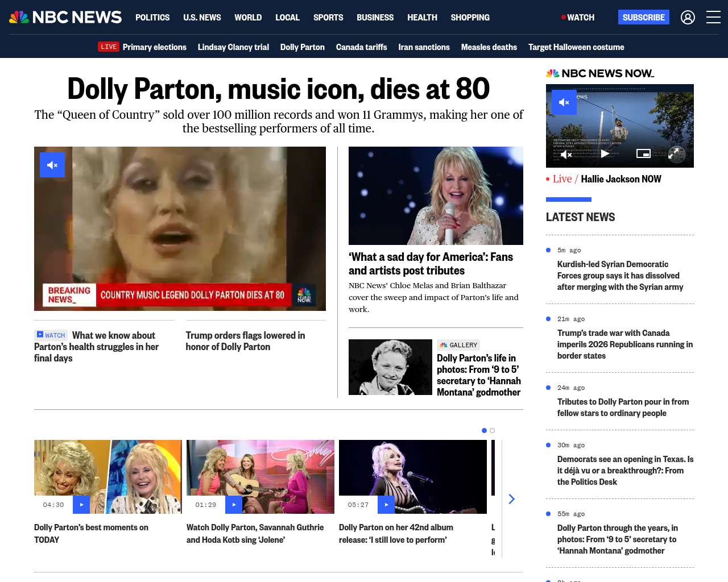
Task: Click the NBC News Now logo
Action: (x=600, y=73)
